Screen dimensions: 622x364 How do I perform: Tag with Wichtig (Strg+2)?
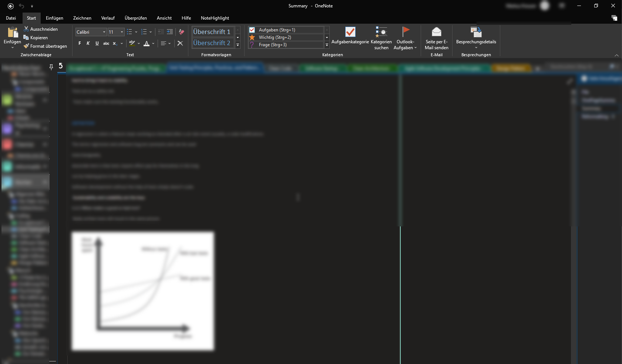pos(286,37)
